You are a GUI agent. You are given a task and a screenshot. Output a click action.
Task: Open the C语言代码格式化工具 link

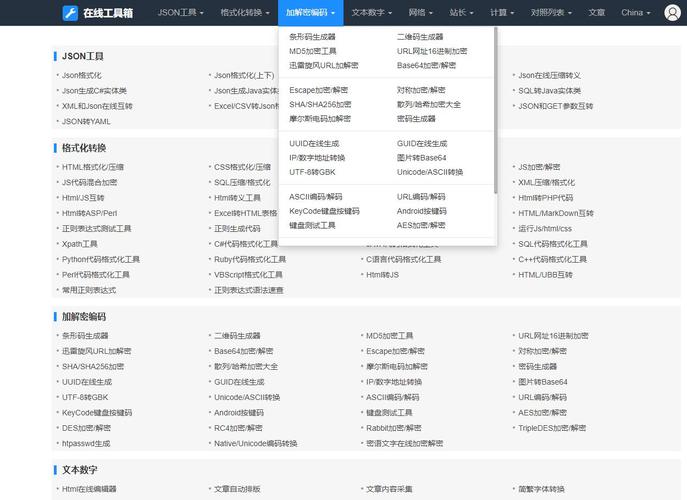coord(404,259)
